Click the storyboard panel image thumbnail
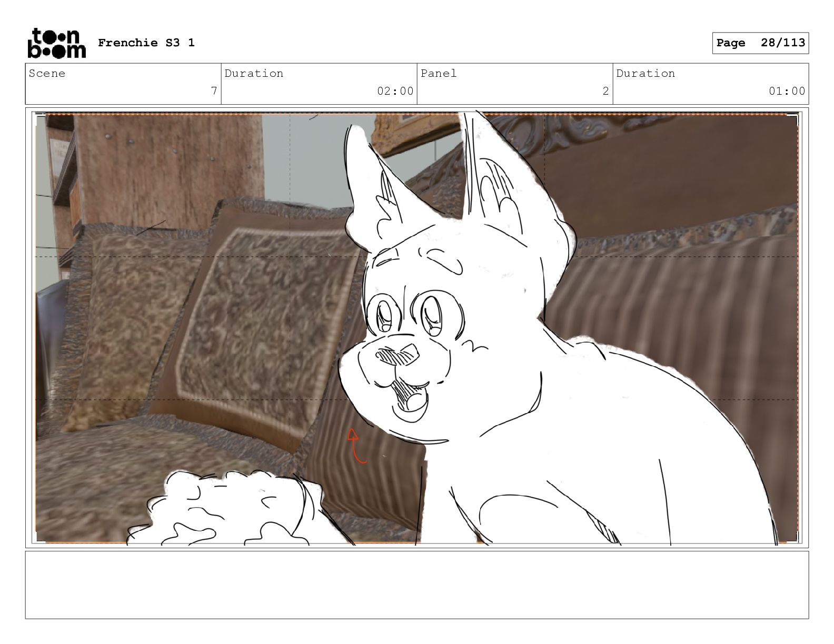The image size is (834, 644). (417, 328)
